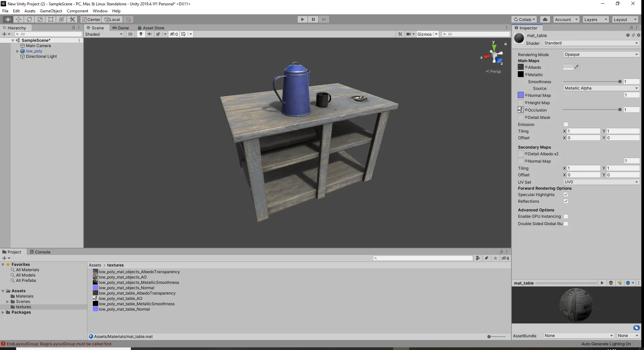Image resolution: width=644 pixels, height=350 pixels.
Task: Open the File menu
Action: click(x=5, y=11)
